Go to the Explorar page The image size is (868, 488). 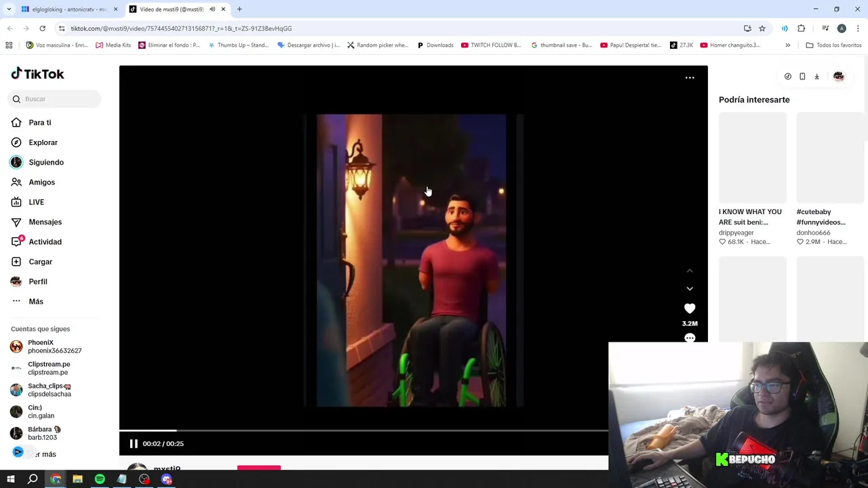43,142
